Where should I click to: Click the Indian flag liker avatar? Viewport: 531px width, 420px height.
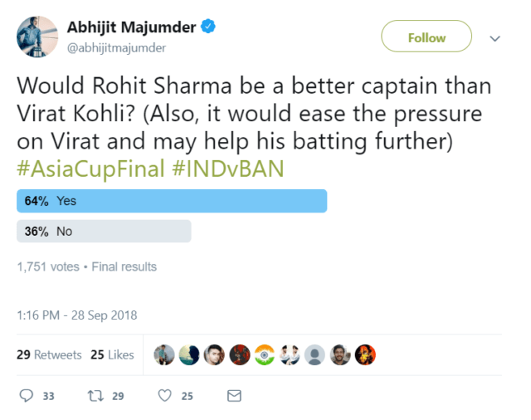[x=265, y=354]
